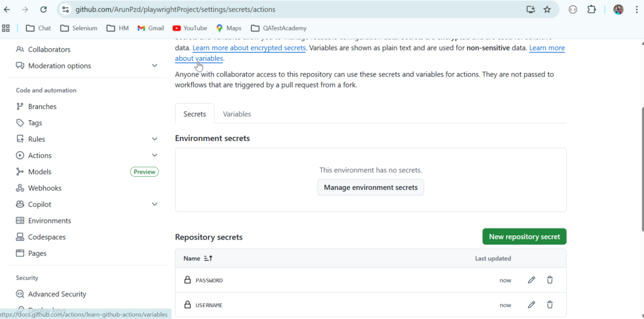Click the Name column header
644x319 pixels.
pyautogui.click(x=191, y=259)
